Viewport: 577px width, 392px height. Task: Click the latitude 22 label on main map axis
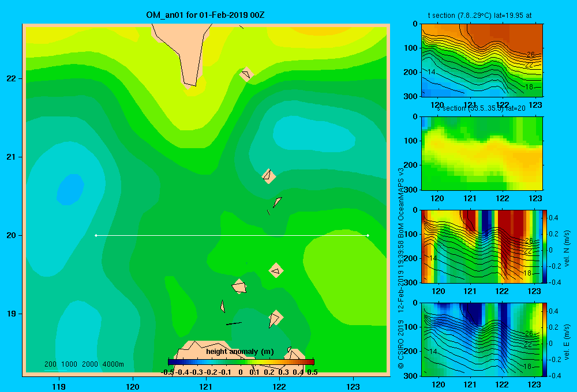pos(12,78)
